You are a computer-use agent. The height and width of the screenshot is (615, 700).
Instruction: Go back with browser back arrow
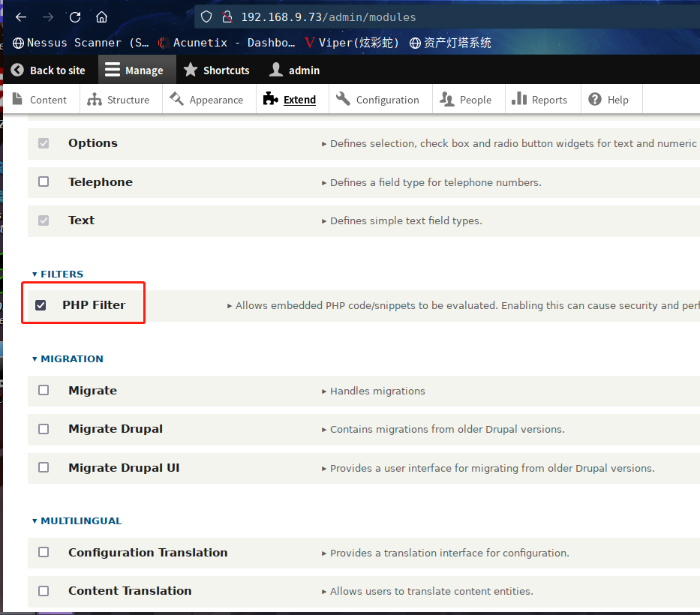coord(21,16)
